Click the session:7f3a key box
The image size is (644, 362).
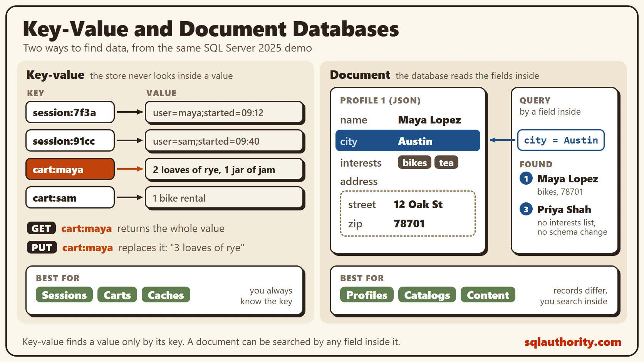pos(70,112)
